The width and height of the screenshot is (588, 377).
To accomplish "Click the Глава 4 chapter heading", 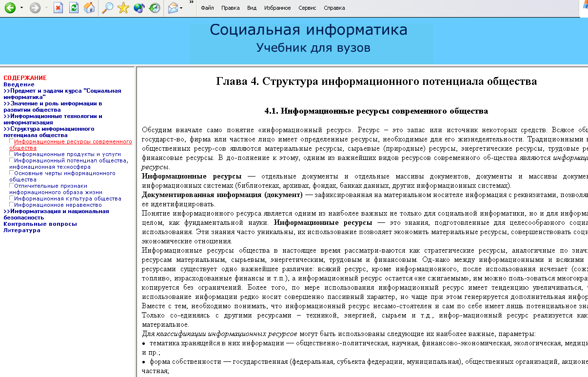I will (376, 81).
